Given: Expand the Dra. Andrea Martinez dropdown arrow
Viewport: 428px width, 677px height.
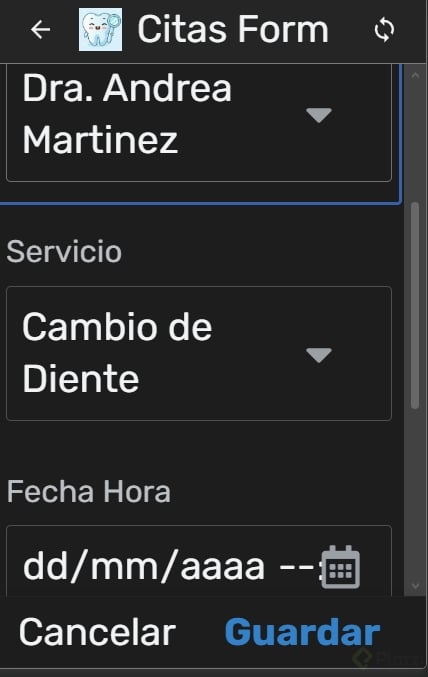Looking at the screenshot, I should tap(319, 115).
